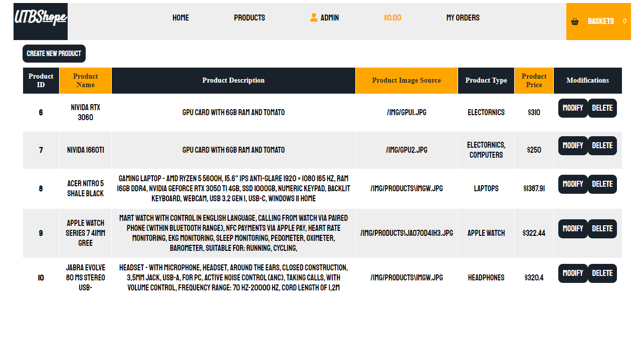Image resolution: width=644 pixels, height=347 pixels.
Task: Click the Product ID column header
Action: point(41,81)
